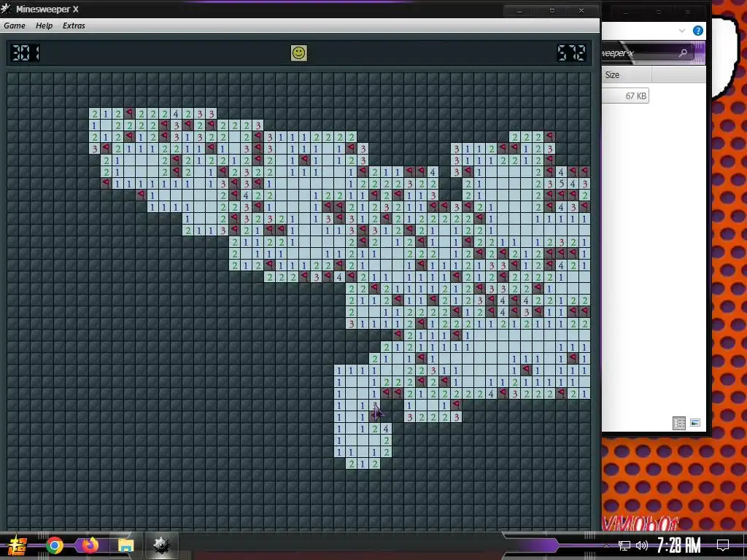
Task: Click the only number 5 cell on board
Action: [561, 184]
